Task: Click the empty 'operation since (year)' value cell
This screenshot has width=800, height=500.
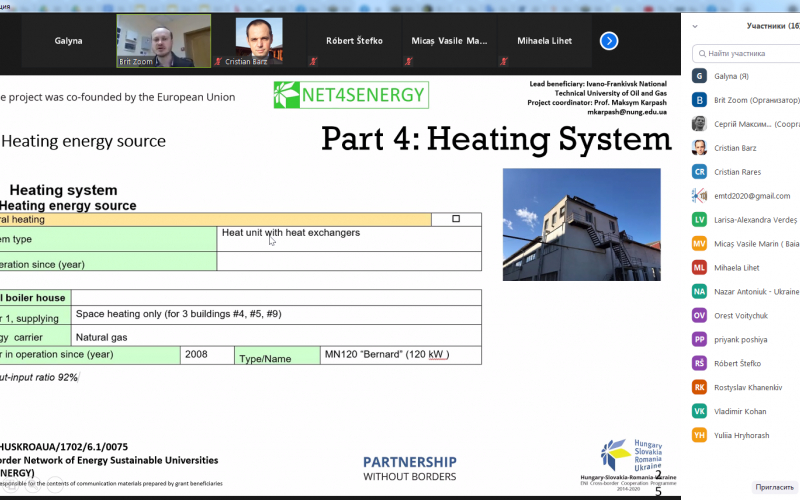Action: 349,261
